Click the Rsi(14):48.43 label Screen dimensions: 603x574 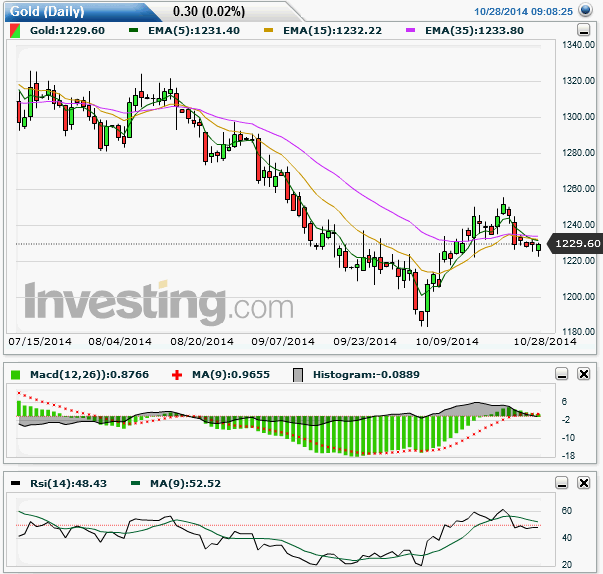pos(68,483)
